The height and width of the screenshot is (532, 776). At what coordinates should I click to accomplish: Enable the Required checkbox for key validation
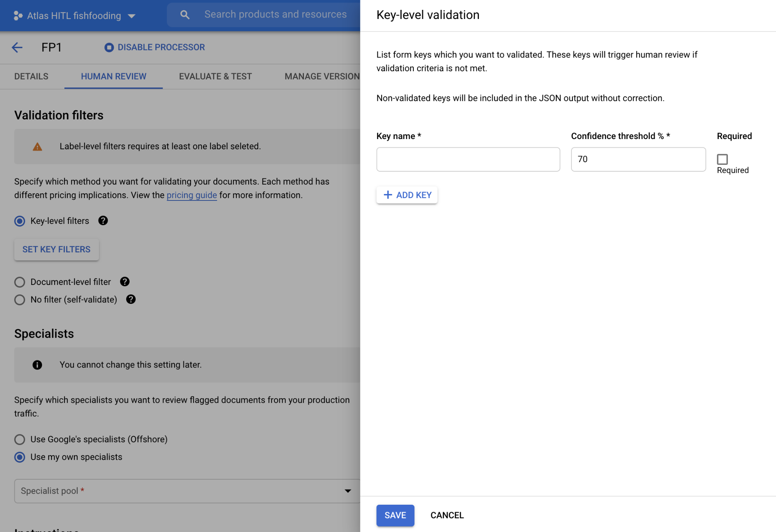pyautogui.click(x=722, y=158)
